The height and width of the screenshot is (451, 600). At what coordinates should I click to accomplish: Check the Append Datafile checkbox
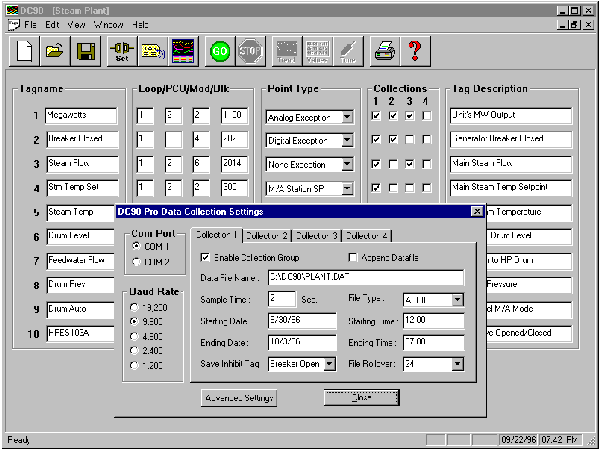click(353, 258)
